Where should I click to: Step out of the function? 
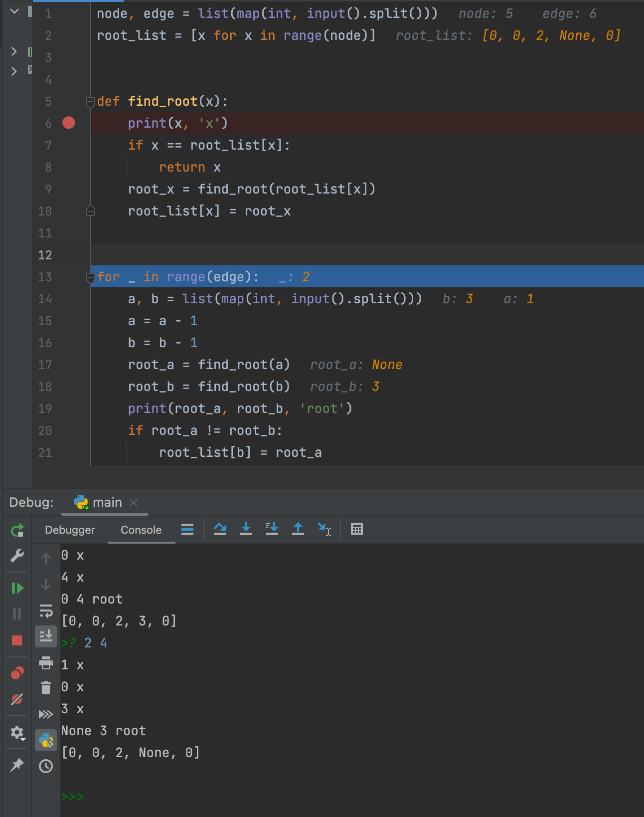[298, 529]
